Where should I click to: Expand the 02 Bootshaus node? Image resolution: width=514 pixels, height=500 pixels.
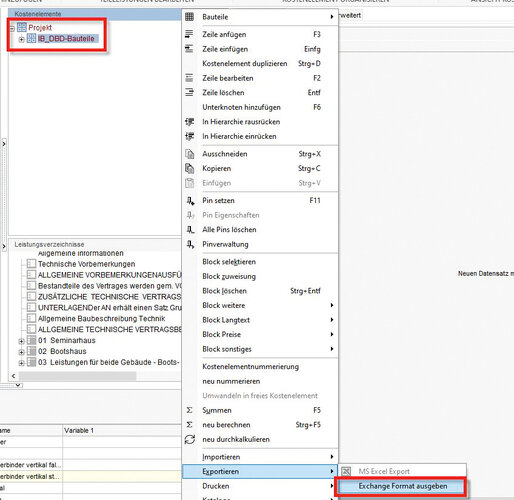click(21, 352)
